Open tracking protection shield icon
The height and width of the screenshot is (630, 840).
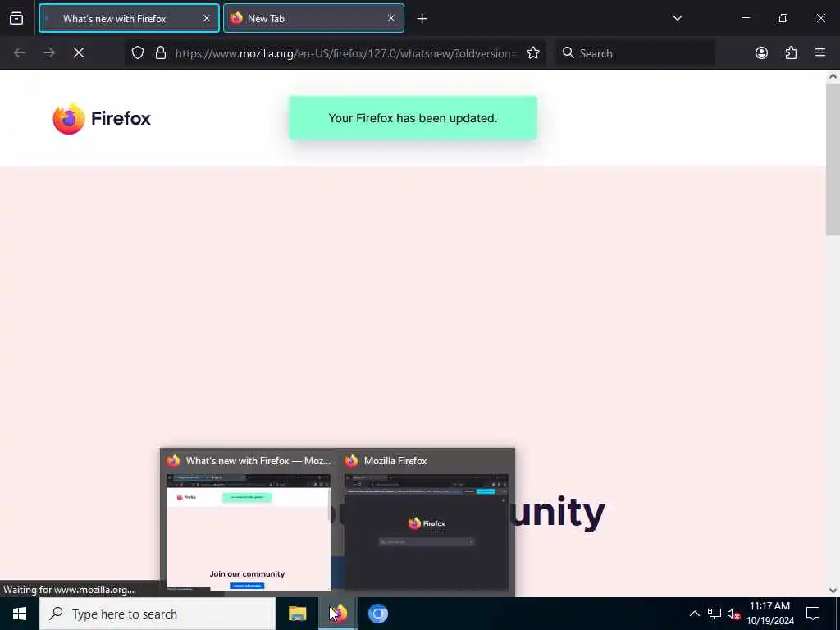coord(138,53)
